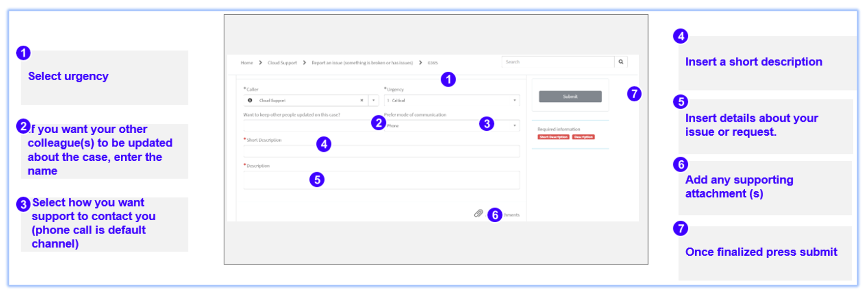Click the info icon in Caller field
Viewport: 868px width, 296px height.
(x=250, y=100)
